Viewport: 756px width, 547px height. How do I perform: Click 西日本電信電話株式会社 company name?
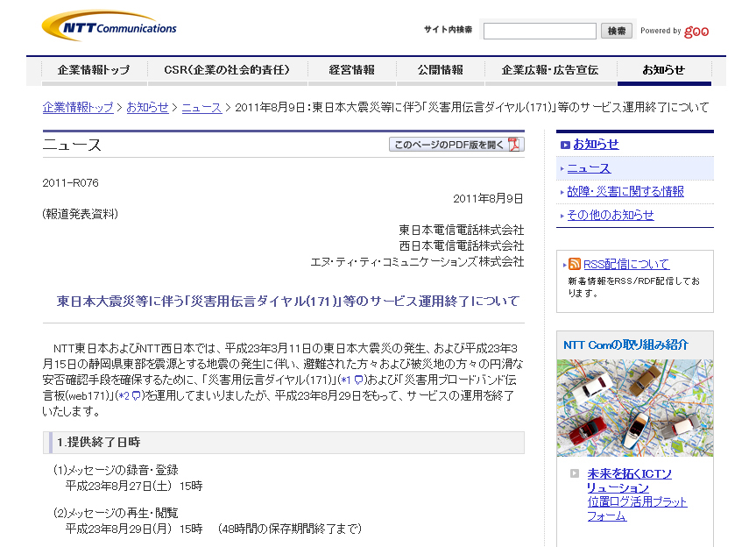click(x=462, y=246)
